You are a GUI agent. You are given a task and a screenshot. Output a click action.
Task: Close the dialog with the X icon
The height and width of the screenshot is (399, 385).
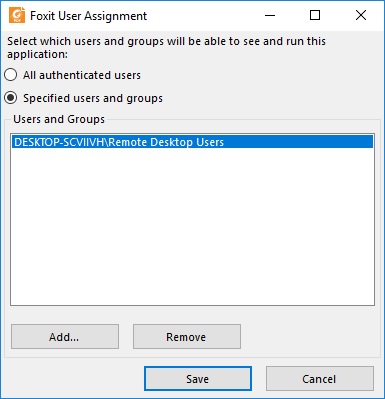tap(361, 15)
